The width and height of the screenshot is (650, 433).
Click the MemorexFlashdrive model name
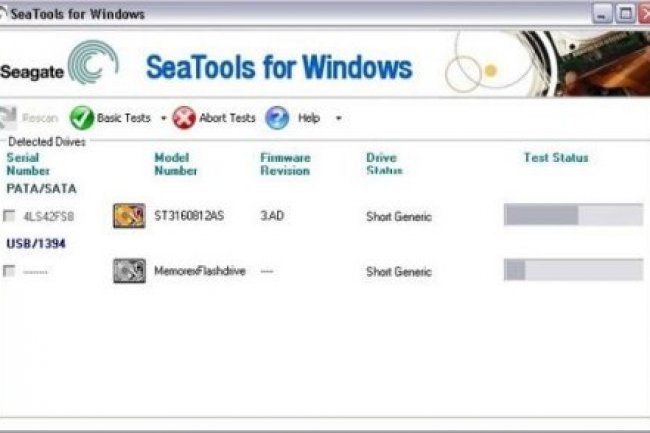coord(200,271)
